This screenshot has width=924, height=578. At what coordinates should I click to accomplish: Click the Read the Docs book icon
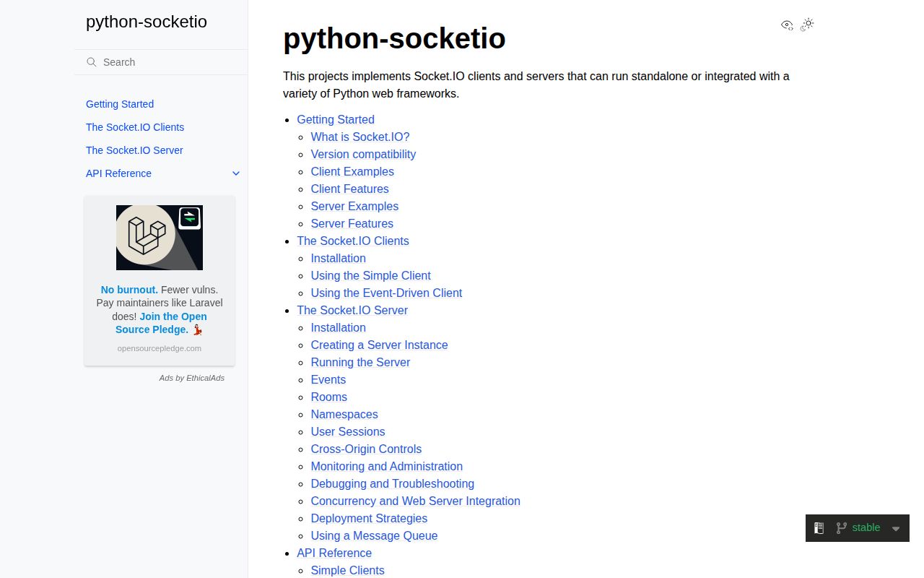click(819, 528)
